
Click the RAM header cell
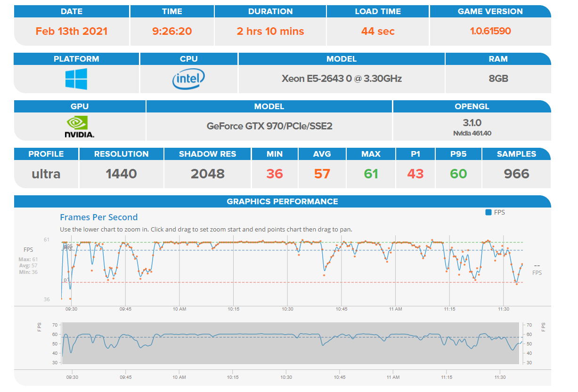pyautogui.click(x=498, y=59)
